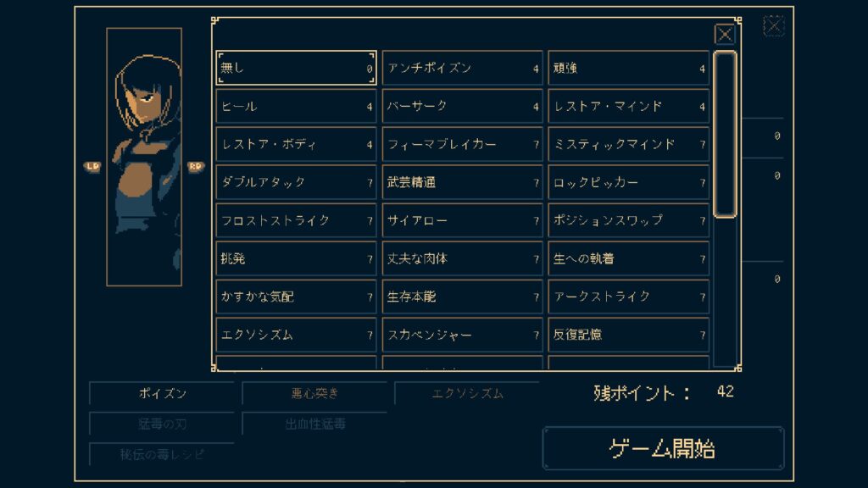Close the skill selection popup
Image resolution: width=868 pixels, height=488 pixels.
click(725, 34)
